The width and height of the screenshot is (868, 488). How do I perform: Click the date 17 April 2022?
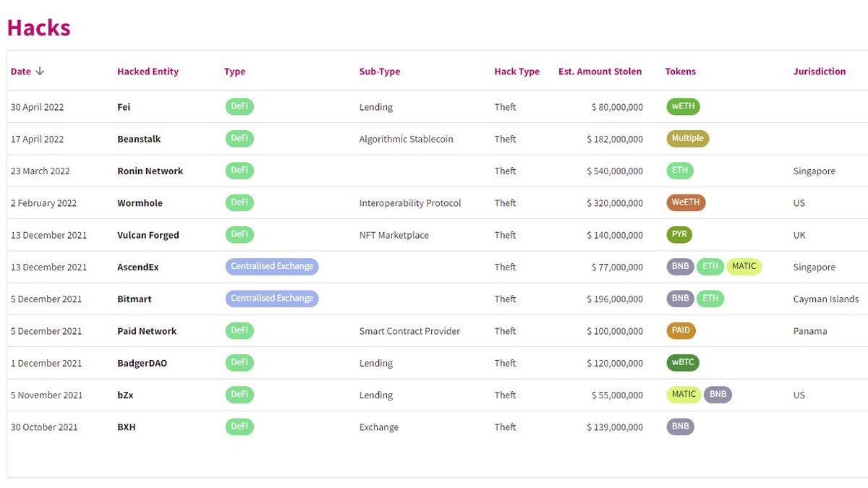coord(37,139)
